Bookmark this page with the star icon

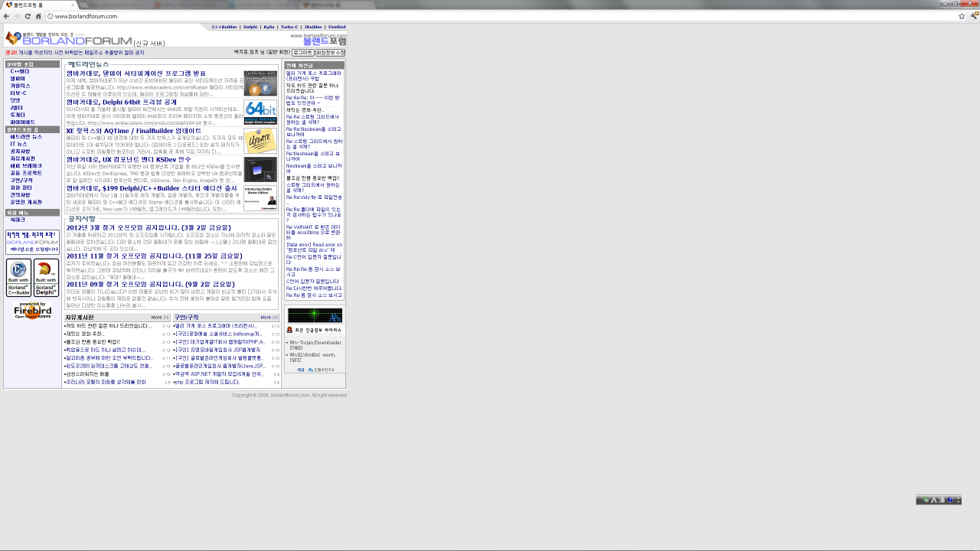point(962,16)
